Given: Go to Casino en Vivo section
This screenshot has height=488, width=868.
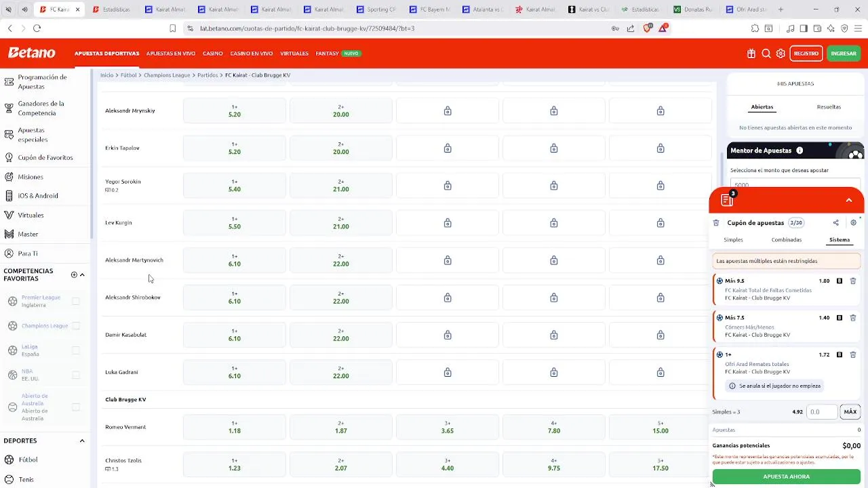Looking at the screenshot, I should coord(252,54).
